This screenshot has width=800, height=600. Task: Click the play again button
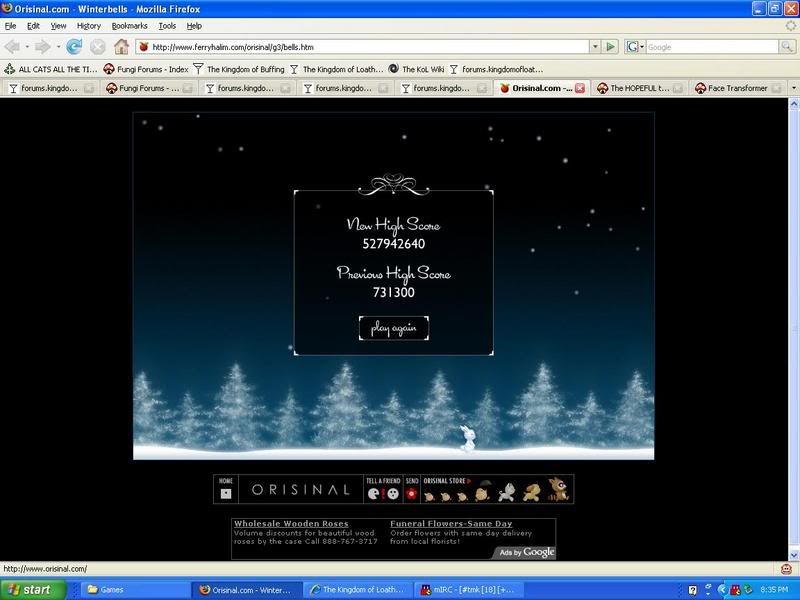tap(393, 328)
